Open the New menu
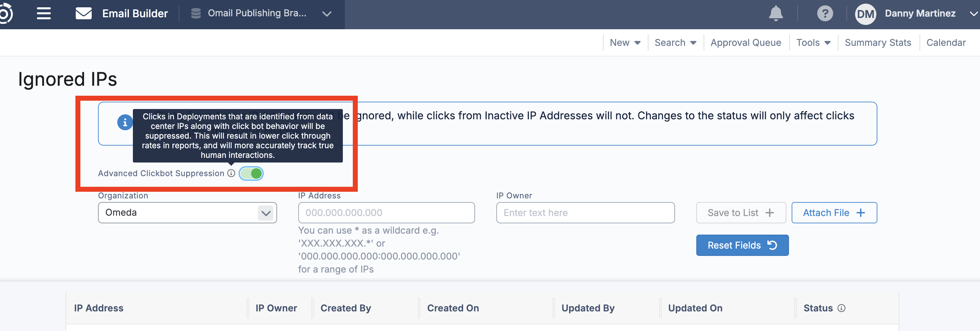The height and width of the screenshot is (331, 980). [x=625, y=43]
